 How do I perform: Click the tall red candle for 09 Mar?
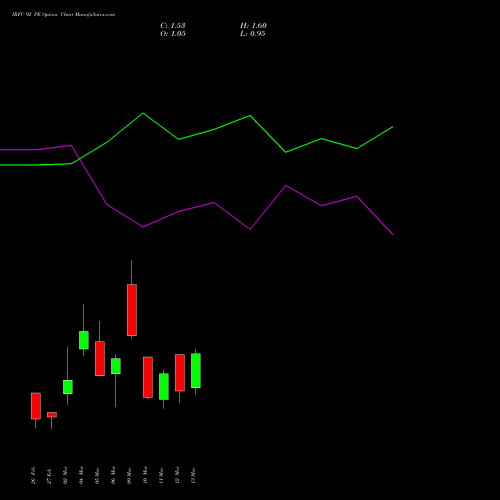[132, 310]
